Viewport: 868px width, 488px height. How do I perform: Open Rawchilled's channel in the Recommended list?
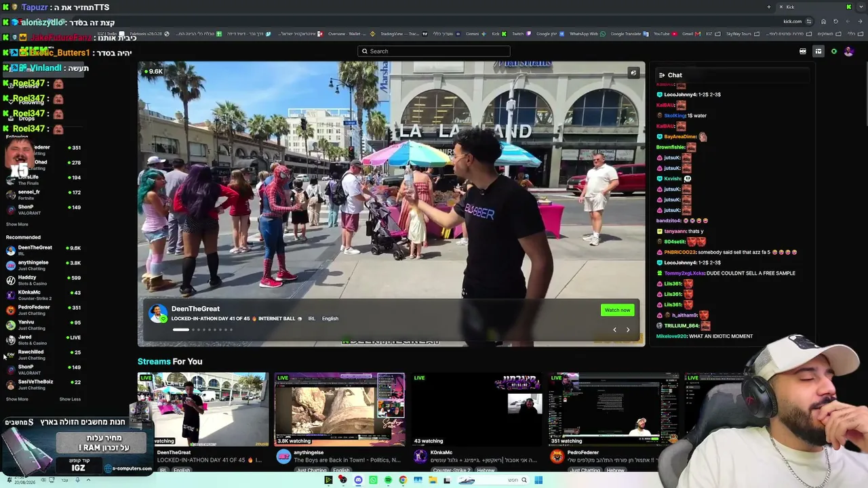point(43,355)
